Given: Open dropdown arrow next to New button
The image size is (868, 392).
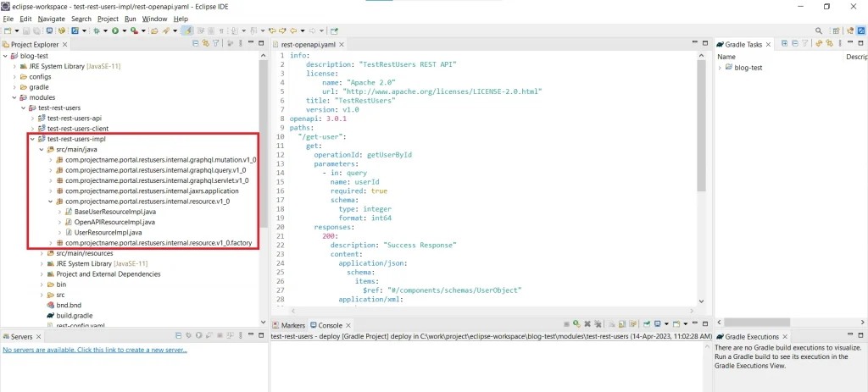Looking at the screenshot, I should coord(17,31).
